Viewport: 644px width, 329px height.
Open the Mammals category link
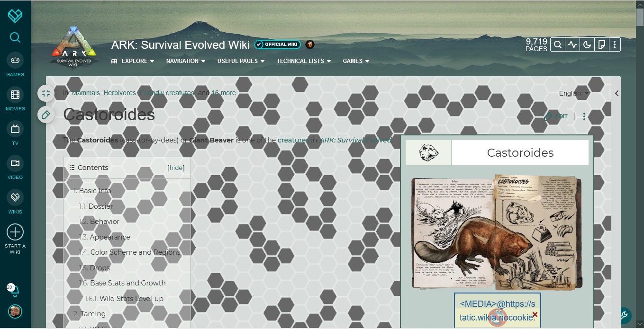click(86, 93)
